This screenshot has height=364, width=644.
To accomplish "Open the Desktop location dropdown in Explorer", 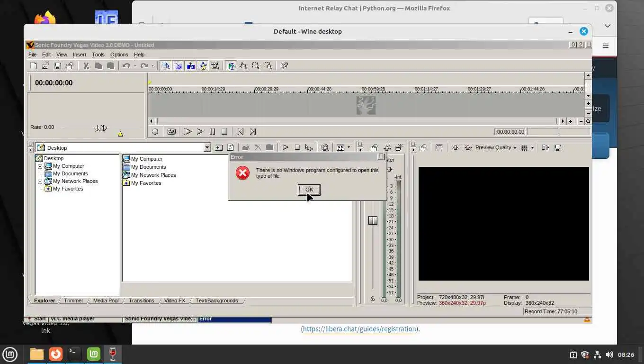I will tap(207, 148).
